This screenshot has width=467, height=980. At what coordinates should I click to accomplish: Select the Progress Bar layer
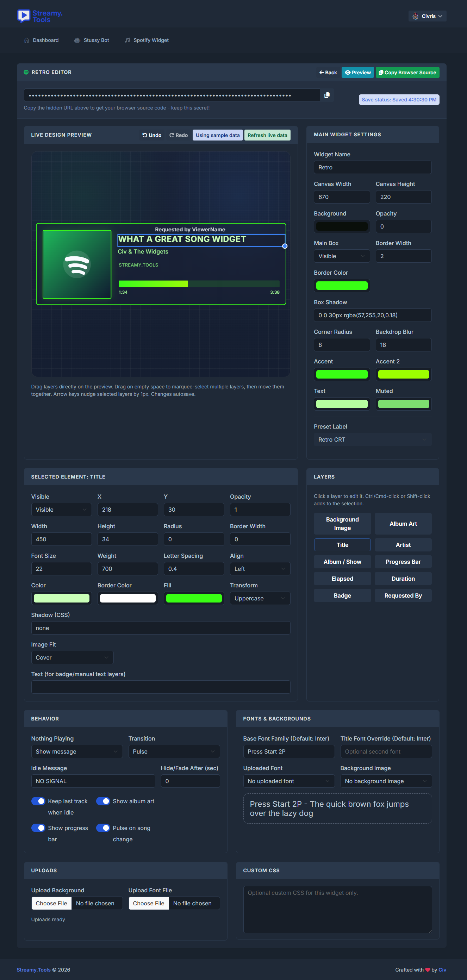coord(403,562)
